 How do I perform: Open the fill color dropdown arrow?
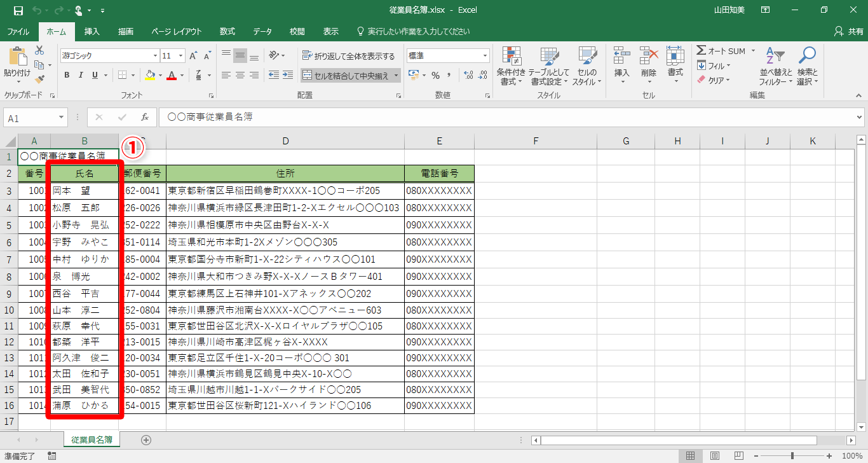[161, 75]
